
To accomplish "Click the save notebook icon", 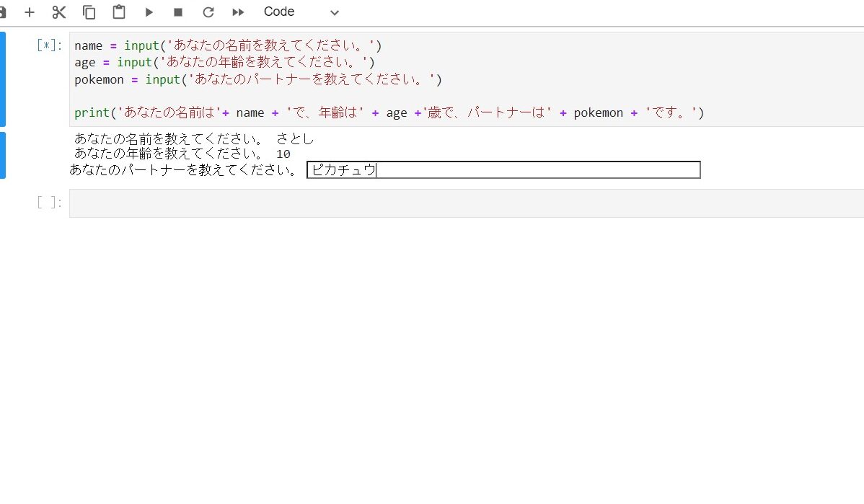I will [2, 12].
